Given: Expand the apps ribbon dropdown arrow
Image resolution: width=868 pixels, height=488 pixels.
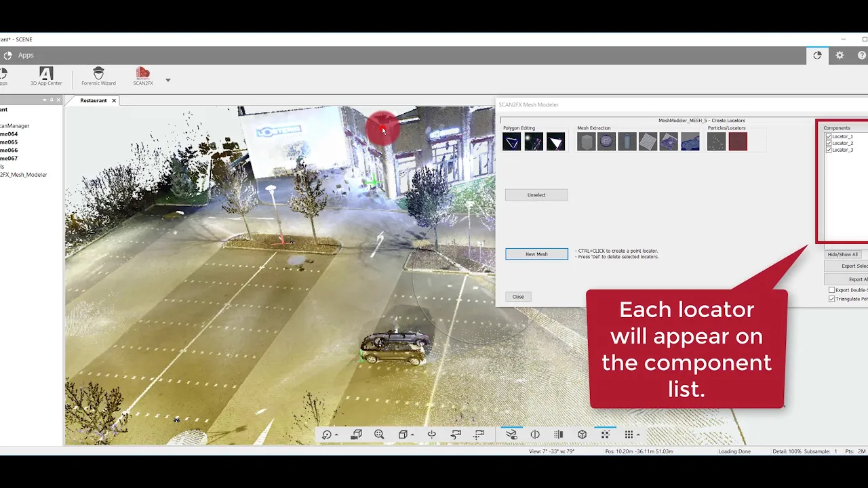Looking at the screenshot, I should 167,80.
